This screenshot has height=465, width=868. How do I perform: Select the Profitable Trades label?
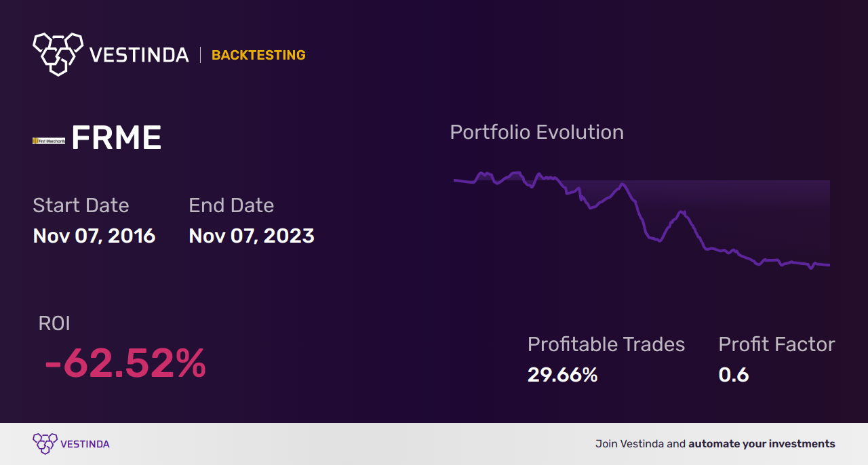pyautogui.click(x=606, y=344)
